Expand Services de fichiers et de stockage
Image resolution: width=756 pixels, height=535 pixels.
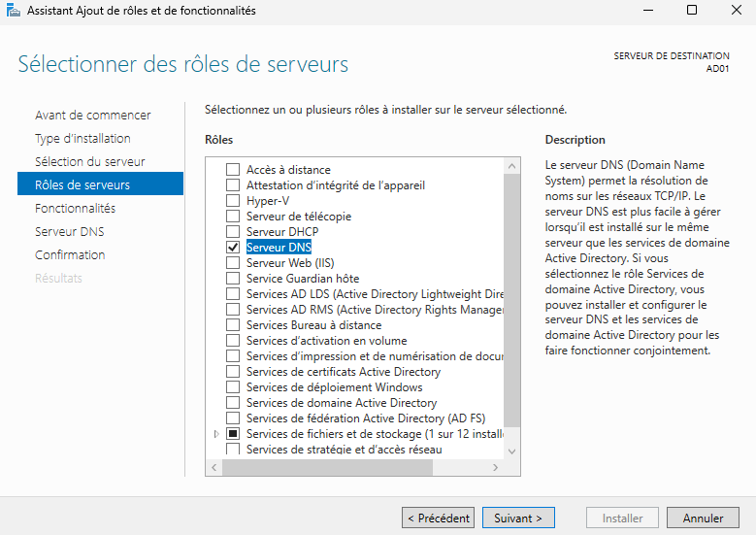pyautogui.click(x=216, y=434)
